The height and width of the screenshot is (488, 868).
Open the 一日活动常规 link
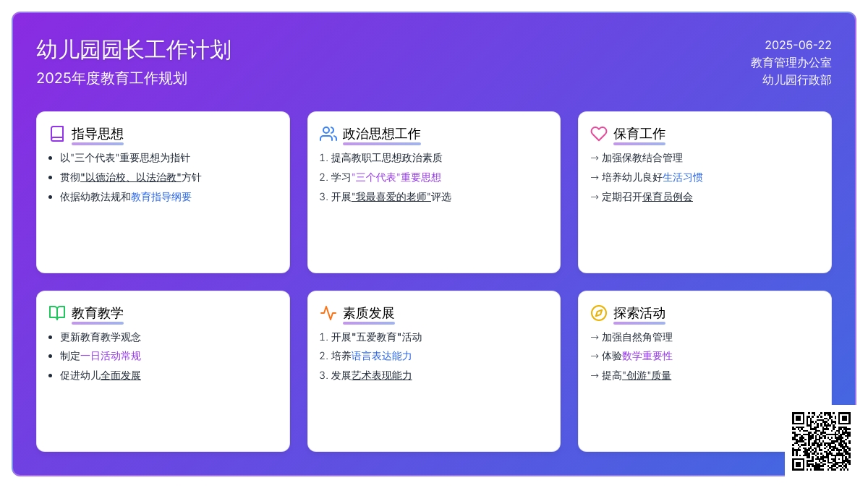pyautogui.click(x=111, y=356)
